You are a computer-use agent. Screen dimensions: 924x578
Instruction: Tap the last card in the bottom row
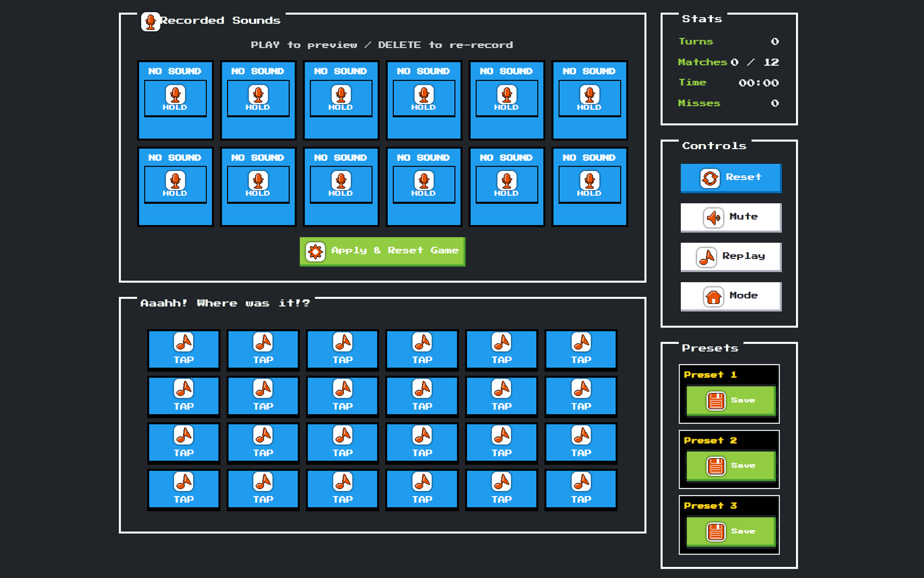coord(580,489)
